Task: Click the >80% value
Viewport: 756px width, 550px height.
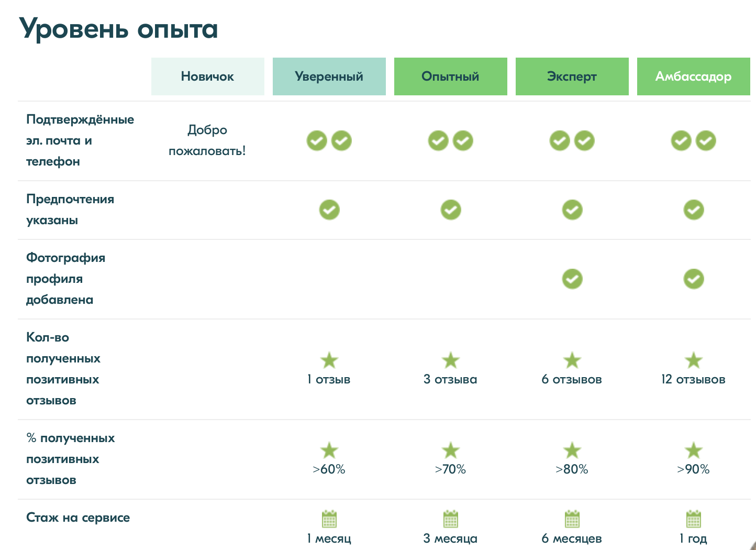Action: (x=572, y=469)
